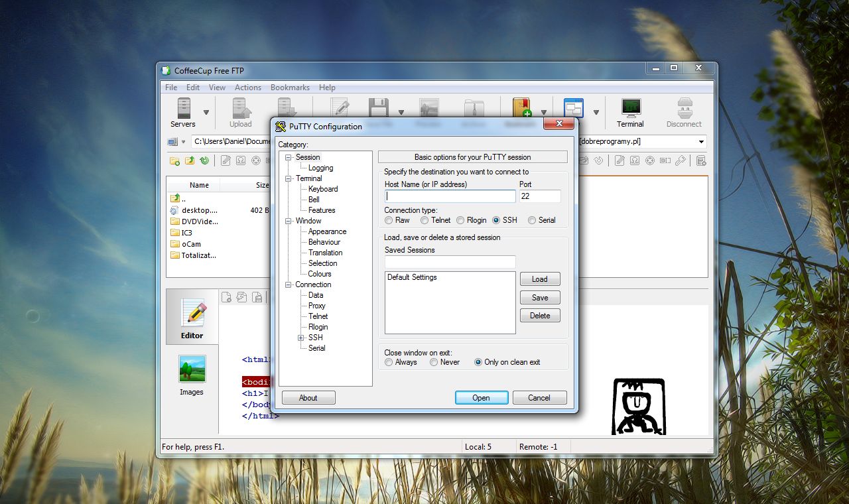
Task: Select the Raw connection type
Action: (389, 220)
